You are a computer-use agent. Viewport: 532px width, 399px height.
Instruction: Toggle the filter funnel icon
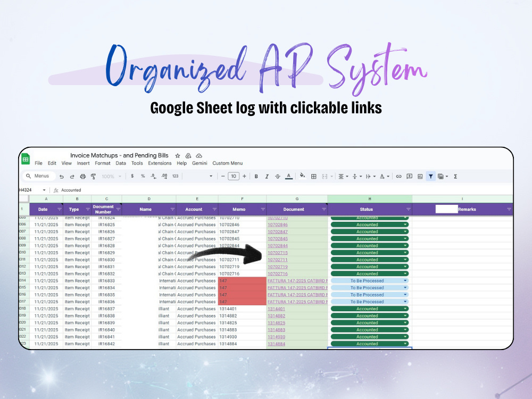[x=430, y=177]
